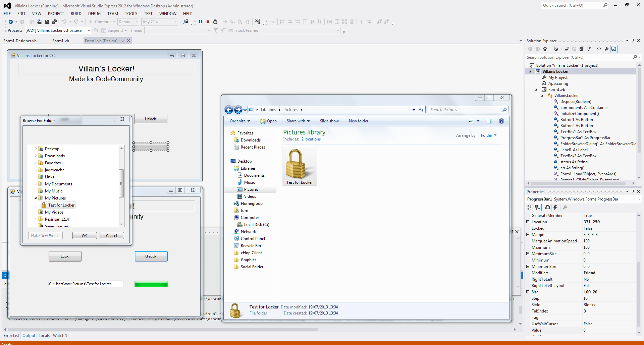Open the 2 locations link

(311, 139)
